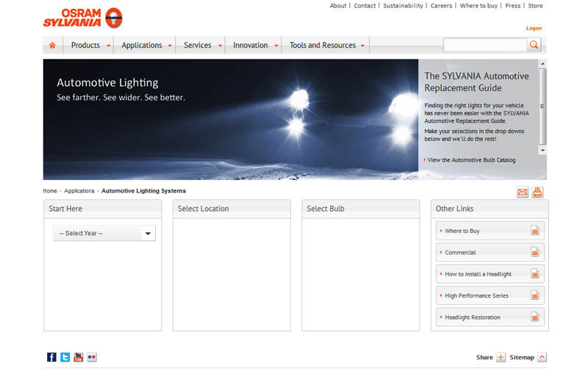Open the Applications navigation menu
Image resolution: width=588 pixels, height=369 pixels.
(x=146, y=46)
